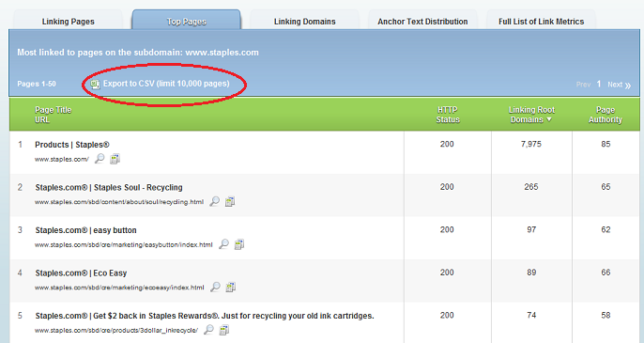This screenshot has height=343, width=644.
Task: Click the magnifier icon for the ecoeasy/index.html URL
Action: [215, 287]
